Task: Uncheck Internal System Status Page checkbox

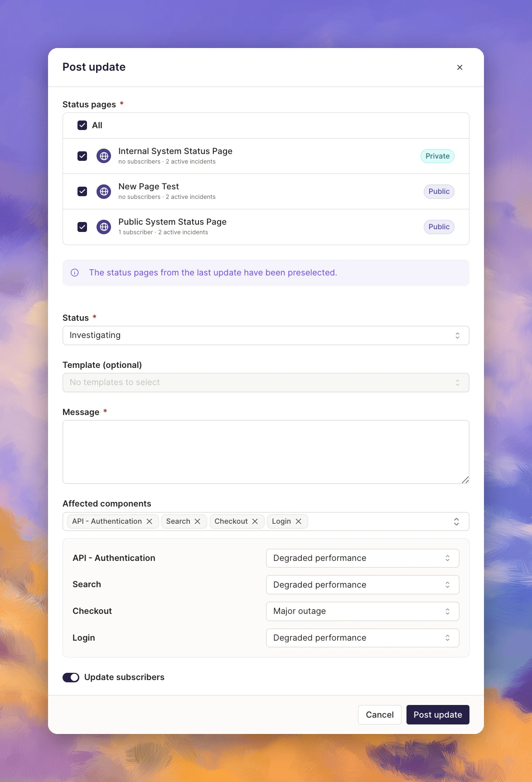Action: point(82,156)
